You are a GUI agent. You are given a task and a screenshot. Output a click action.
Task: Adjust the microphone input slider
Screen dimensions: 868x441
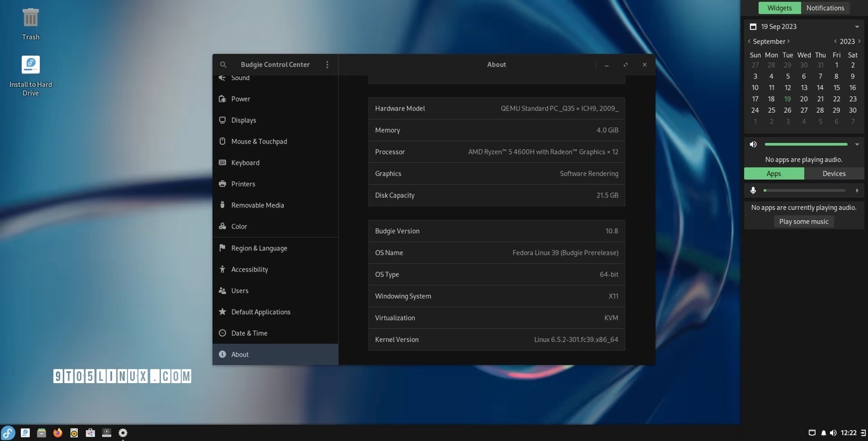805,191
